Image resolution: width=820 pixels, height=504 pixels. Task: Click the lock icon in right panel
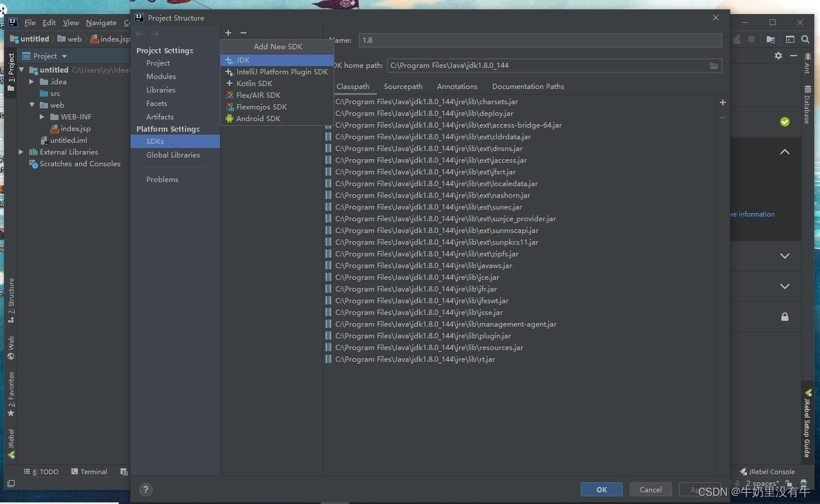785,317
